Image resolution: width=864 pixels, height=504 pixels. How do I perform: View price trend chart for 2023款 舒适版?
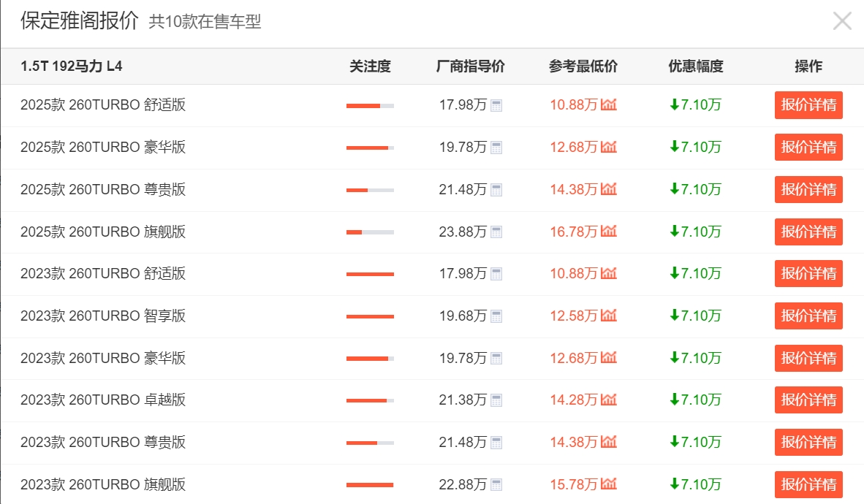[609, 272]
